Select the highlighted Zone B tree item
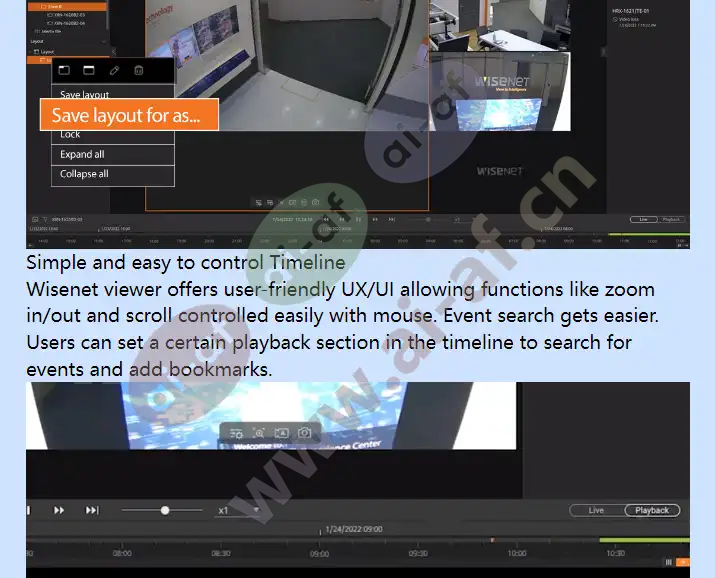This screenshot has width=715, height=578. pos(67,6)
